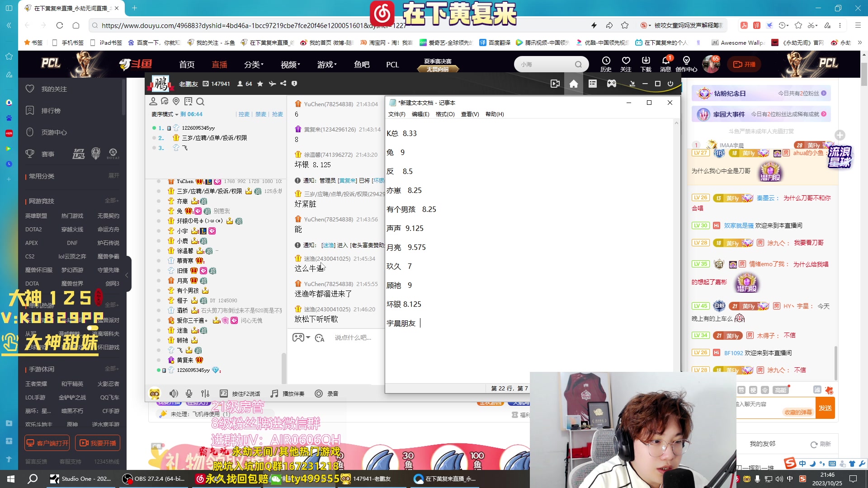This screenshot has width=868, height=488.
Task: Open Notepad 查看(V) menu
Action: (x=470, y=114)
